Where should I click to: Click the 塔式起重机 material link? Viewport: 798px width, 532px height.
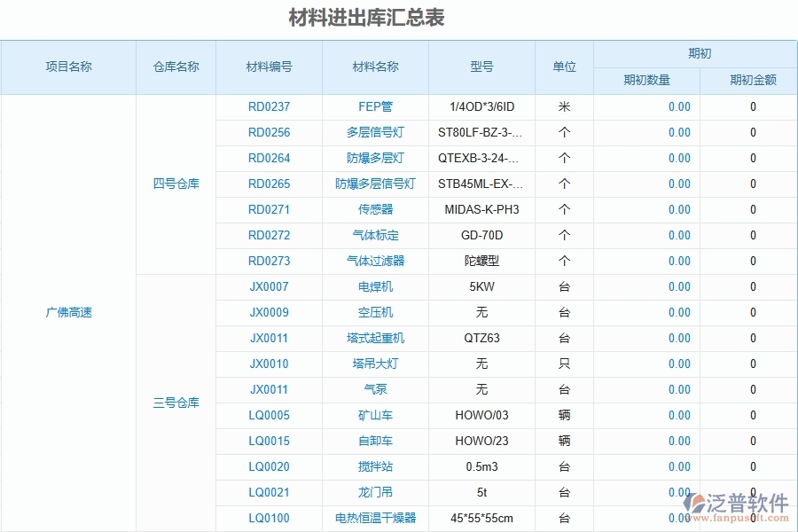374,338
